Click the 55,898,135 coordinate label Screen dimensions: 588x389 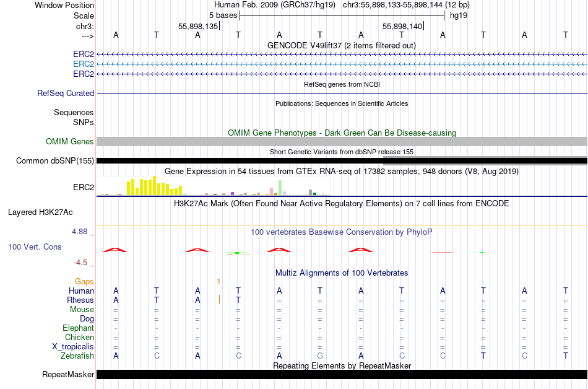coord(198,26)
